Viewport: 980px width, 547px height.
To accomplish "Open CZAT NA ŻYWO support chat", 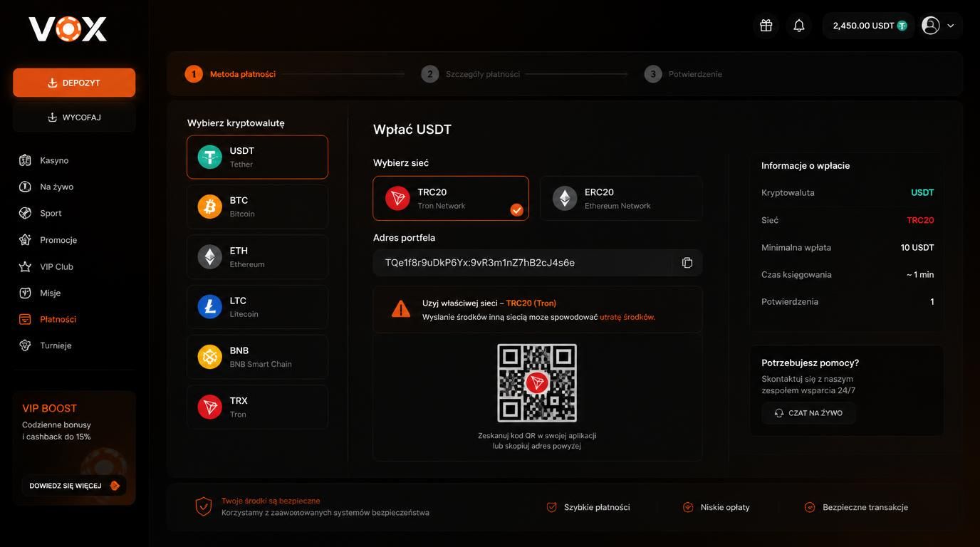I will [x=808, y=413].
